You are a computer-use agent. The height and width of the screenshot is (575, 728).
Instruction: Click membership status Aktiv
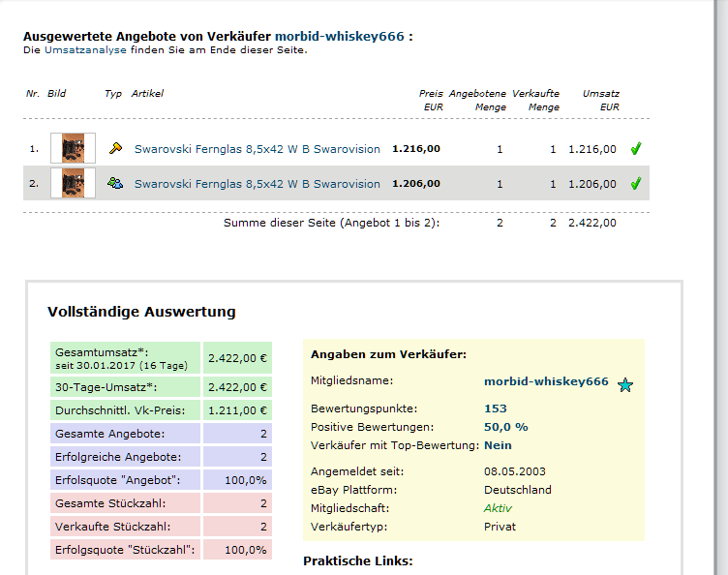click(x=498, y=508)
